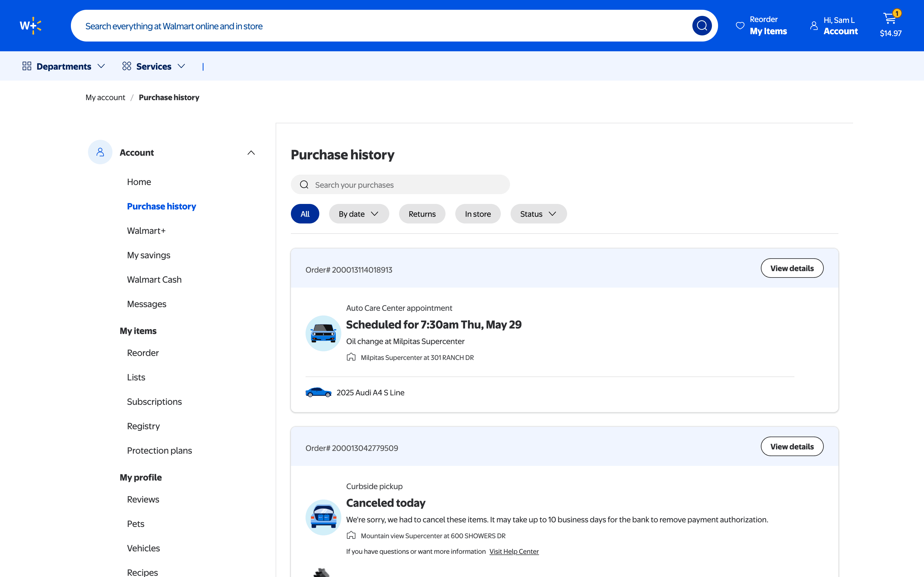924x577 pixels.
Task: Click the Walmart+ spark logo
Action: (31, 26)
